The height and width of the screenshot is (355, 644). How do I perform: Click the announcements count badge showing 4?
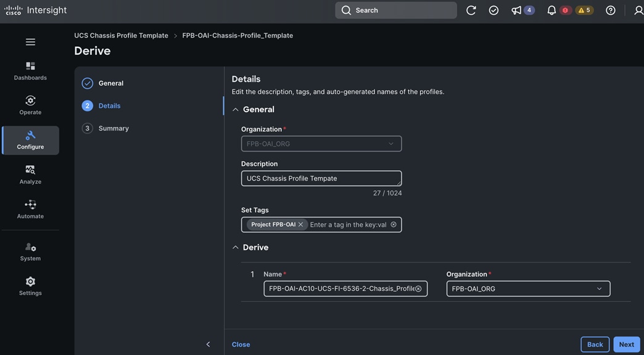tap(529, 10)
